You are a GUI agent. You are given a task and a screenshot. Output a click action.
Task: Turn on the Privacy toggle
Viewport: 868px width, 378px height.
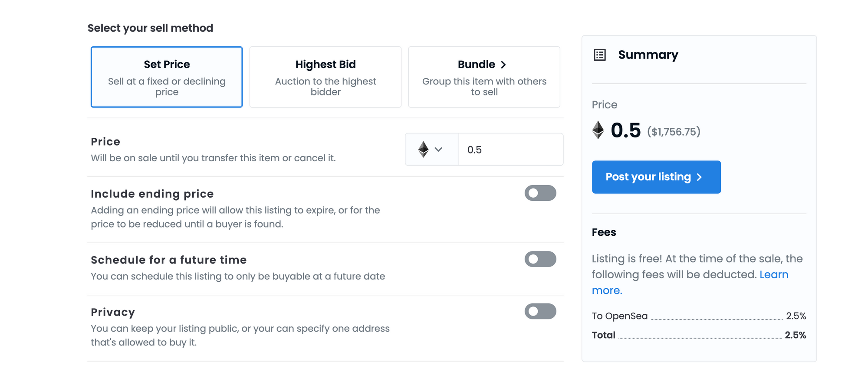tap(540, 311)
